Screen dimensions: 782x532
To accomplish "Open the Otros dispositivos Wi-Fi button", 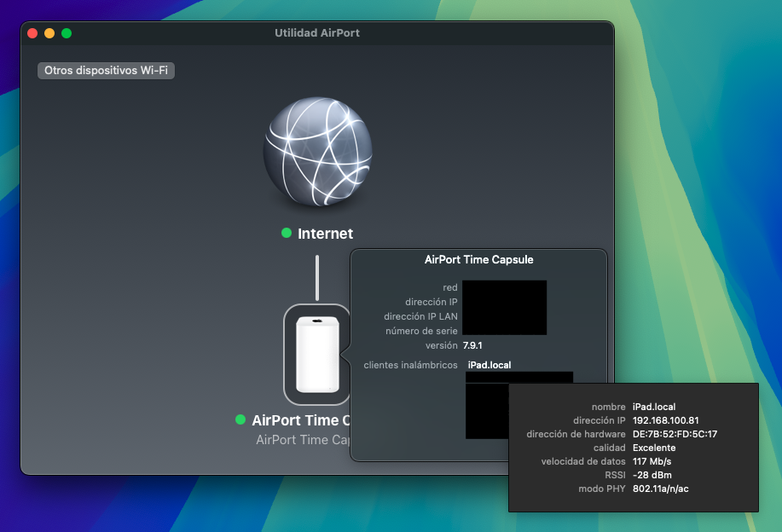I will pos(106,70).
